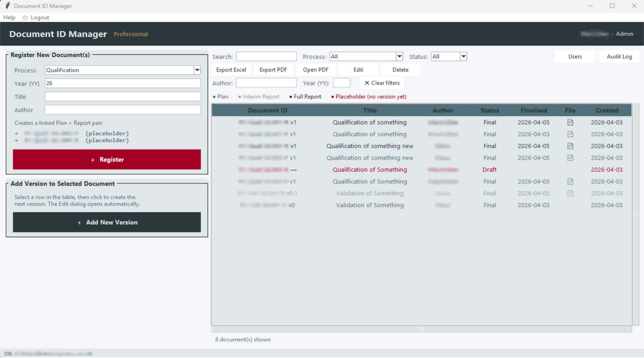Open file icon on second Qualification of something new row
The width and height of the screenshot is (644, 358).
[x=570, y=158]
